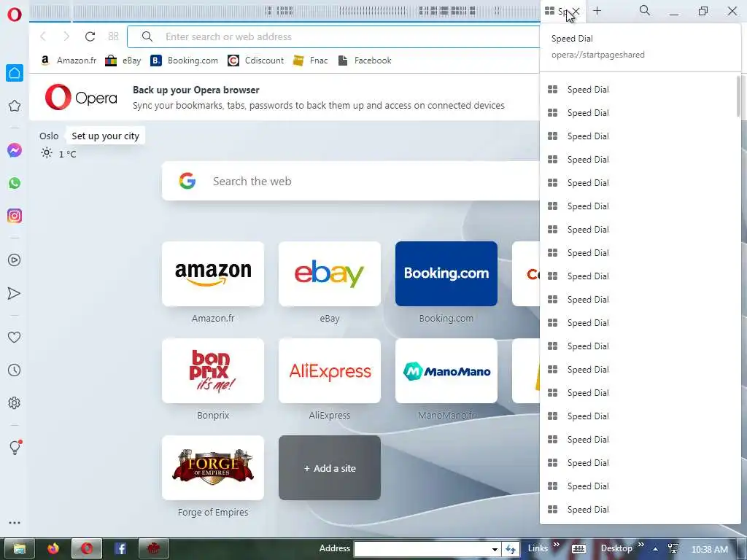Viewport: 747px width, 560px height.
Task: Open the eBay bookmark in bookmarks bar
Action: pos(123,61)
